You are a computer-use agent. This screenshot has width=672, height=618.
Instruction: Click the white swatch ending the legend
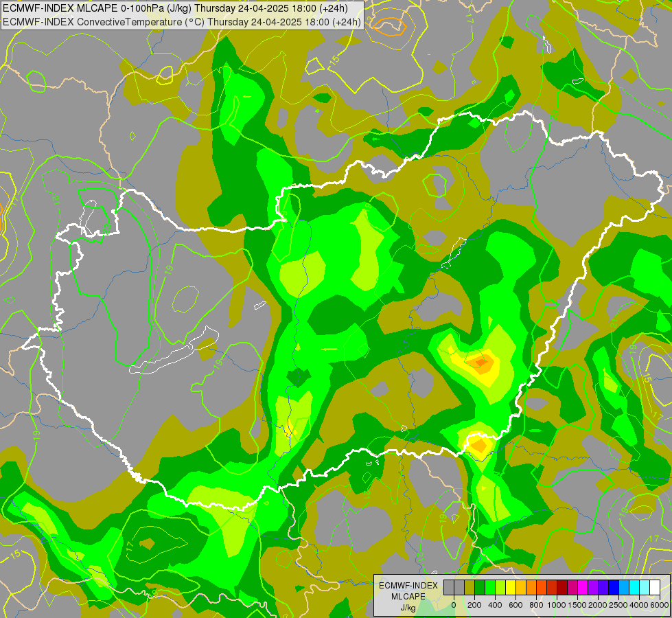656,588
